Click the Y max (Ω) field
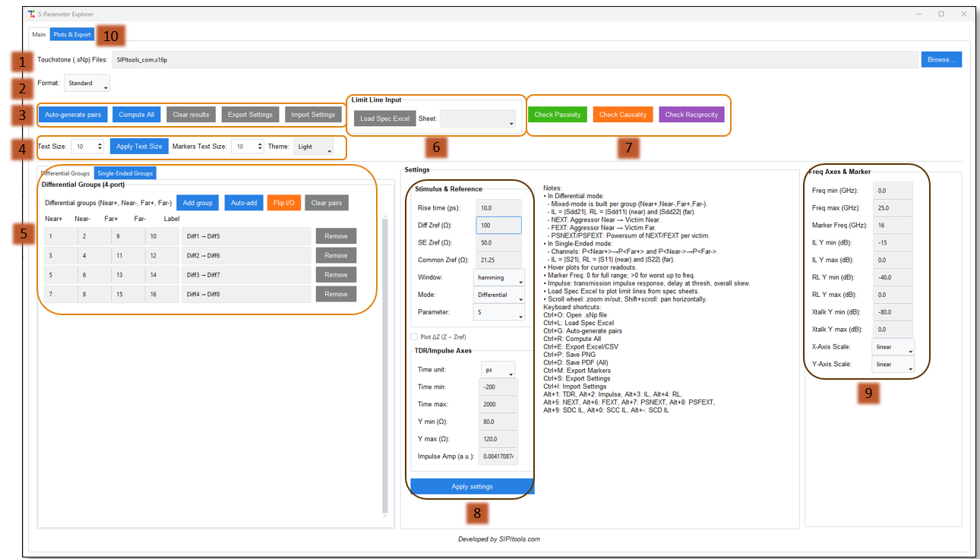Screen dimensions: 980x559 click(498, 439)
